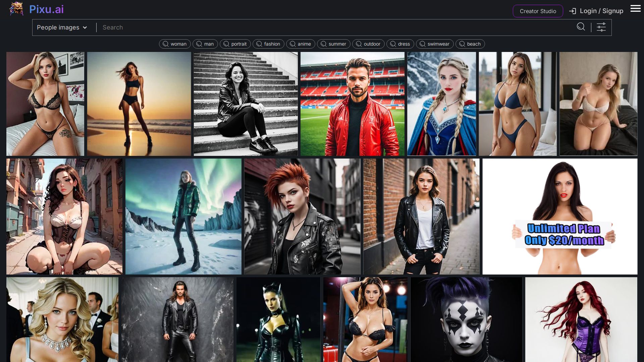Choose the outdoor tag chip
The width and height of the screenshot is (644, 362).
pyautogui.click(x=368, y=44)
